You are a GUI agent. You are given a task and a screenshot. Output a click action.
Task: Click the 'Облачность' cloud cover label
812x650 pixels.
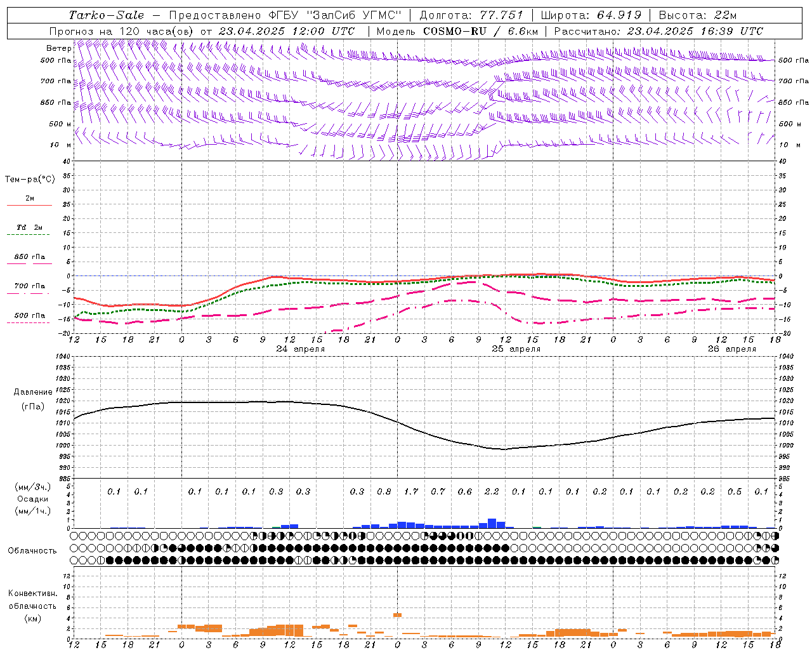tap(32, 551)
